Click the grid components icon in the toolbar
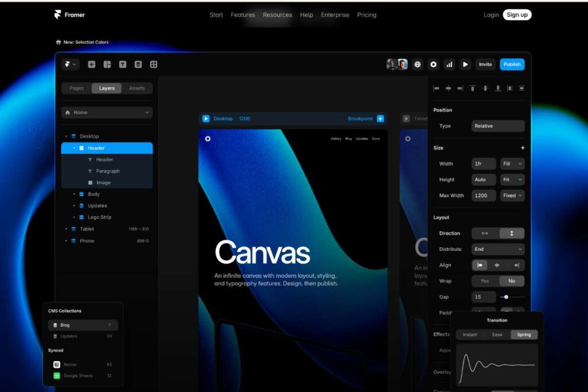 pyautogui.click(x=154, y=64)
